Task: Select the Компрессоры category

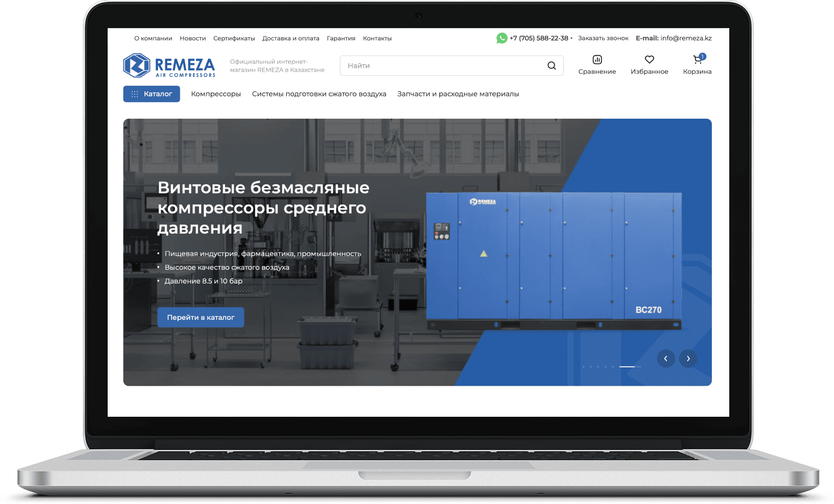Action: pyautogui.click(x=216, y=94)
